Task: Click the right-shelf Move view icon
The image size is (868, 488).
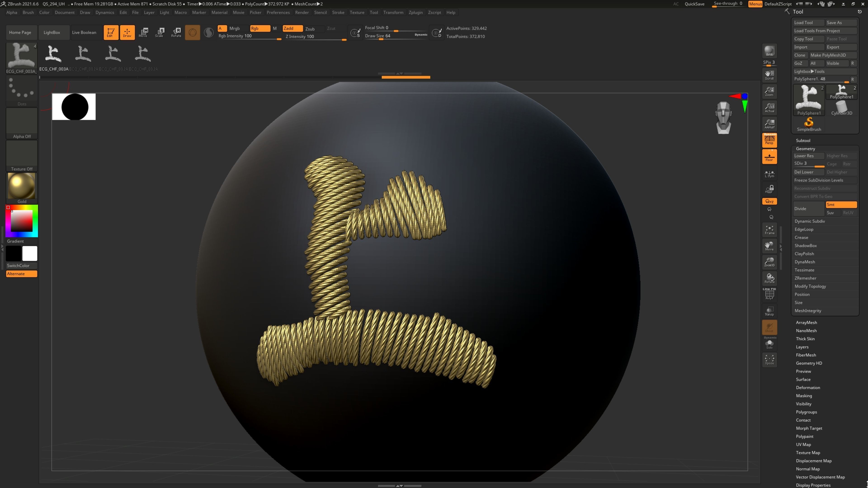Action: (x=769, y=246)
